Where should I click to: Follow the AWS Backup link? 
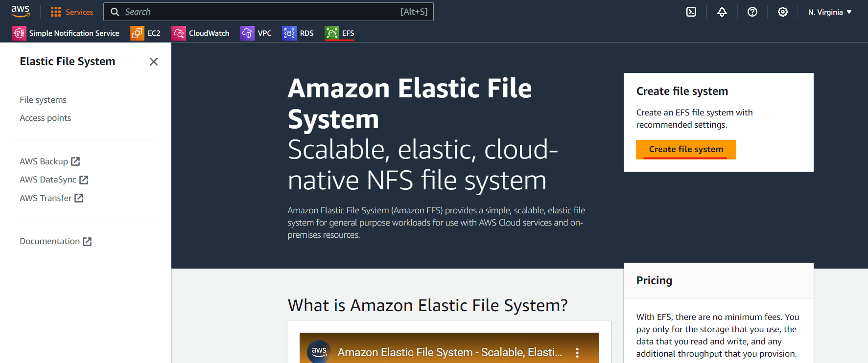[x=44, y=161]
